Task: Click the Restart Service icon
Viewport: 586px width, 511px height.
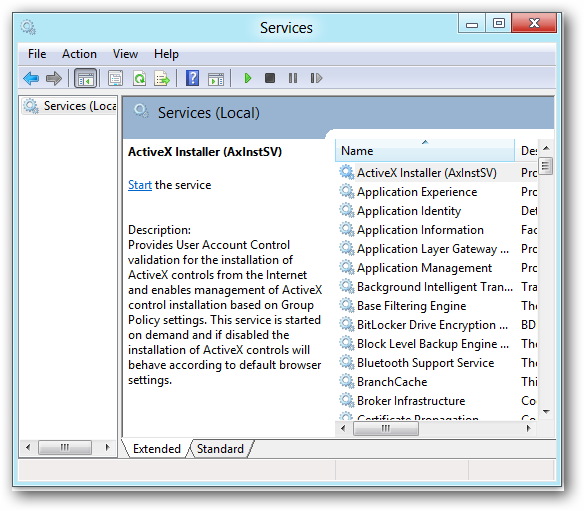Action: 316,78
